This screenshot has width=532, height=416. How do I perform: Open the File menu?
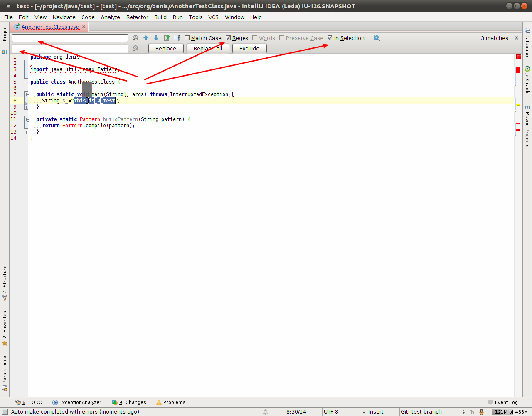tap(8, 17)
